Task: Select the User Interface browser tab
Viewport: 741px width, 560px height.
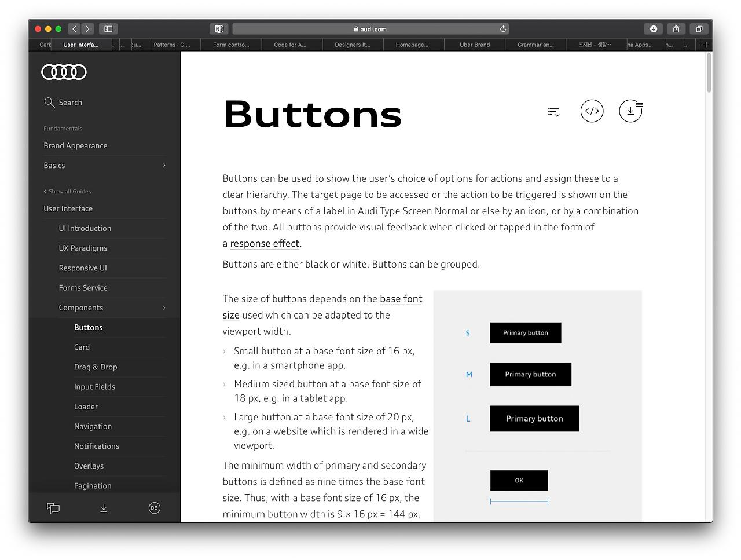Action: [x=81, y=45]
